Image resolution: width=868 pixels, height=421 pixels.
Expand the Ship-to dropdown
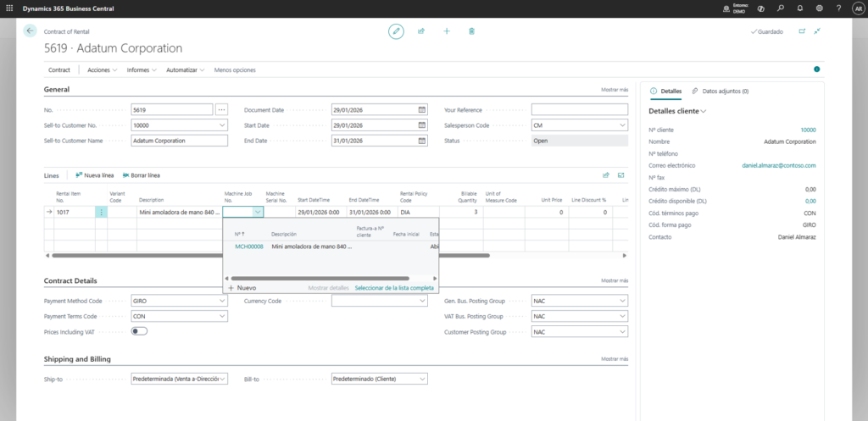222,379
